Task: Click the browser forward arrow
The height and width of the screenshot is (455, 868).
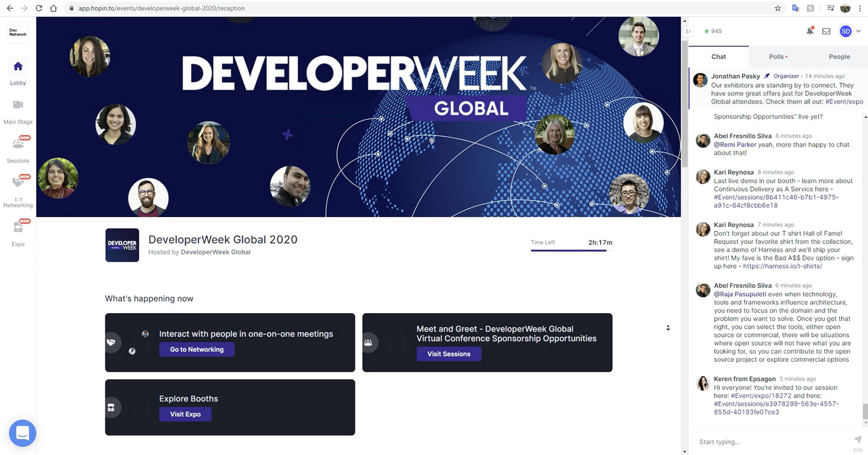Action: tap(24, 8)
